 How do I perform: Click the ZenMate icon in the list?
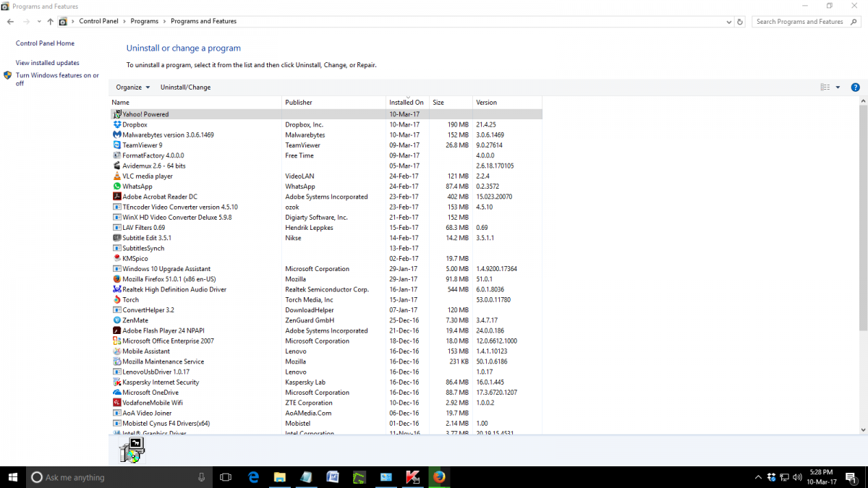click(x=116, y=320)
